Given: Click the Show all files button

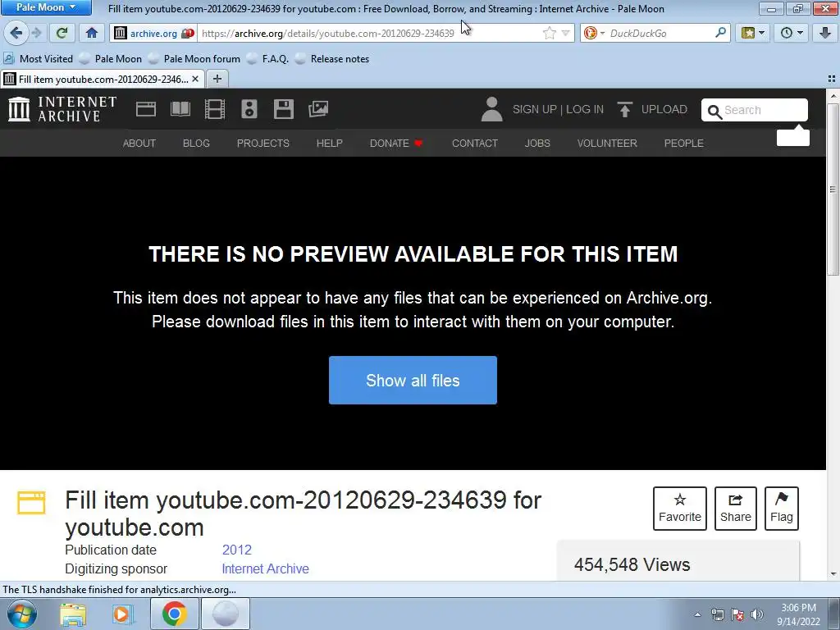Looking at the screenshot, I should [x=413, y=381].
